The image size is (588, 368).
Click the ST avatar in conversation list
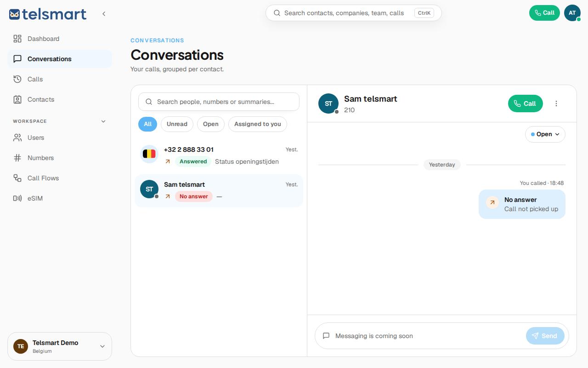coord(149,189)
